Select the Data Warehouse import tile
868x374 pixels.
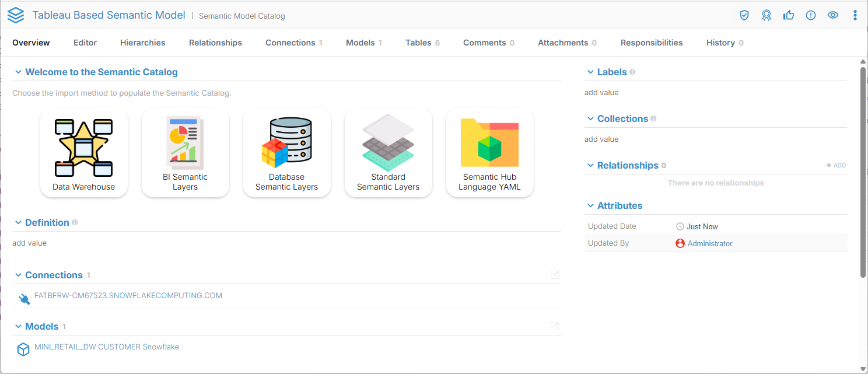point(84,153)
